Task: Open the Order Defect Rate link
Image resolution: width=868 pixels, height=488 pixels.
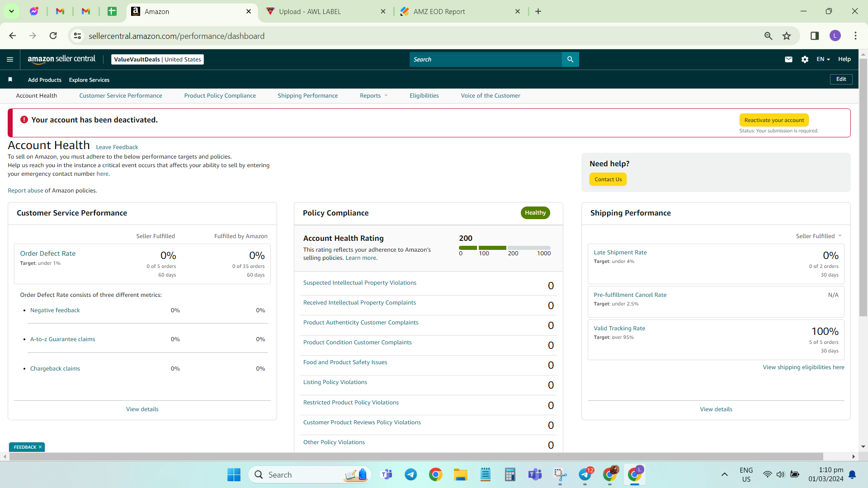Action: 48,253
